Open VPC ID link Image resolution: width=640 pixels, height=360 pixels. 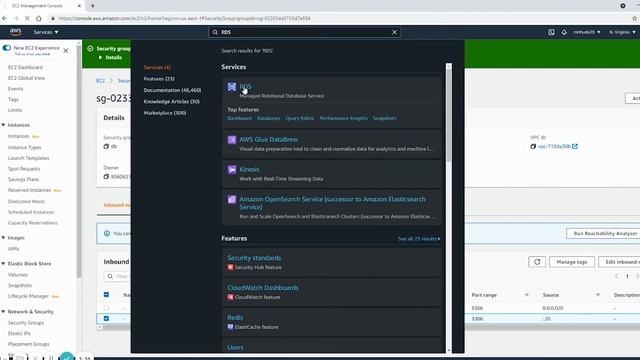point(558,146)
